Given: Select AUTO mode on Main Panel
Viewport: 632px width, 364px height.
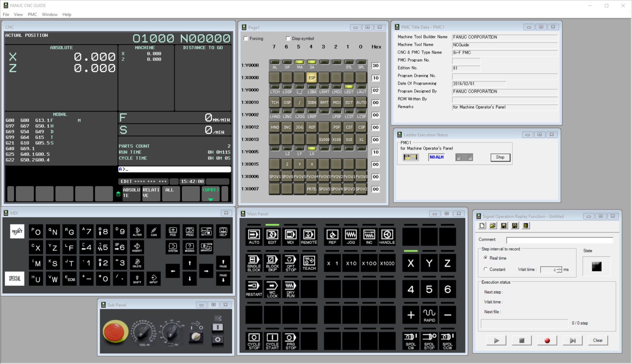Looking at the screenshot, I should tap(254, 236).
